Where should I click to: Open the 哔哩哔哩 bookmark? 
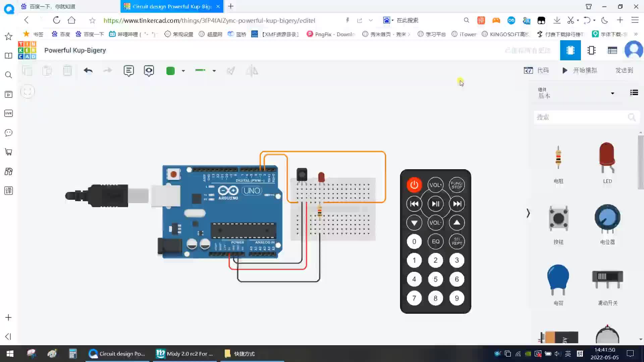(132, 34)
